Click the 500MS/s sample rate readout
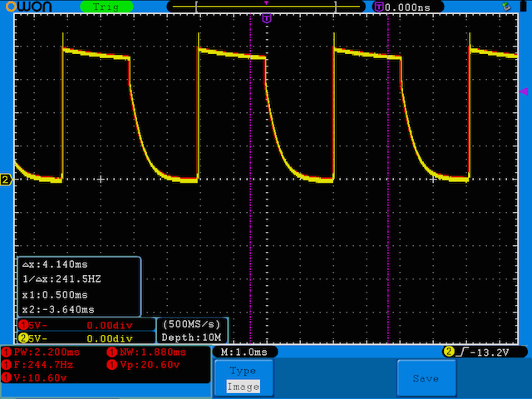 pos(192,324)
